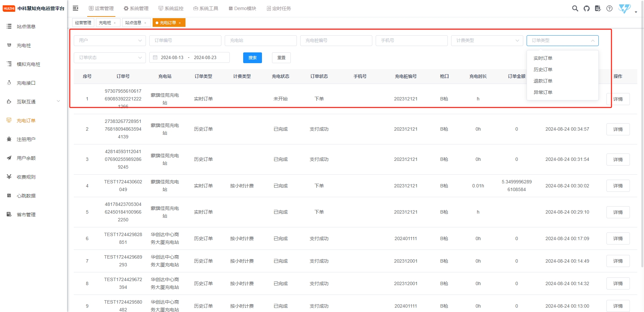Click the start date 2024-08-13
The height and width of the screenshot is (312, 644).
tap(172, 57)
